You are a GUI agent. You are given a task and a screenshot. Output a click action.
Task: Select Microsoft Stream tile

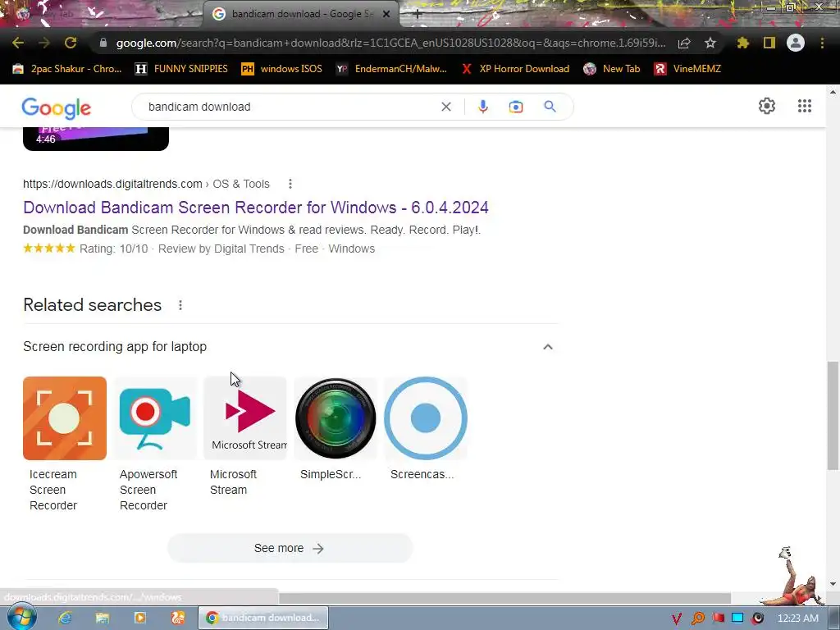[x=244, y=436]
